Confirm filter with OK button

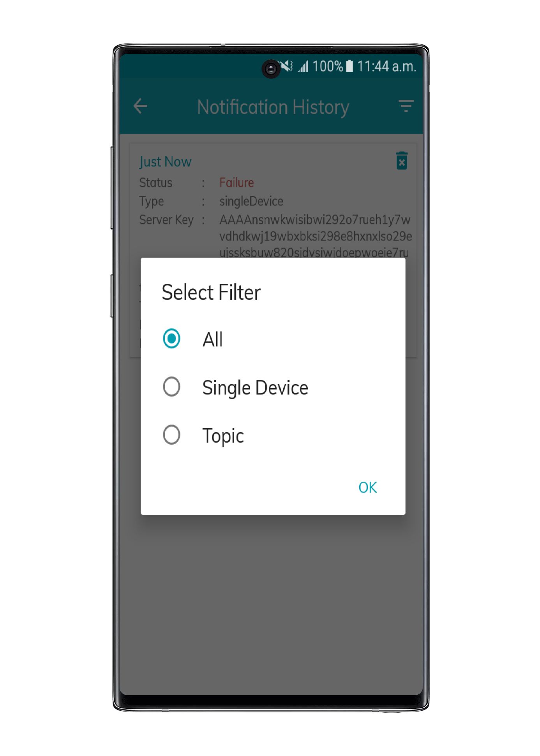click(367, 487)
